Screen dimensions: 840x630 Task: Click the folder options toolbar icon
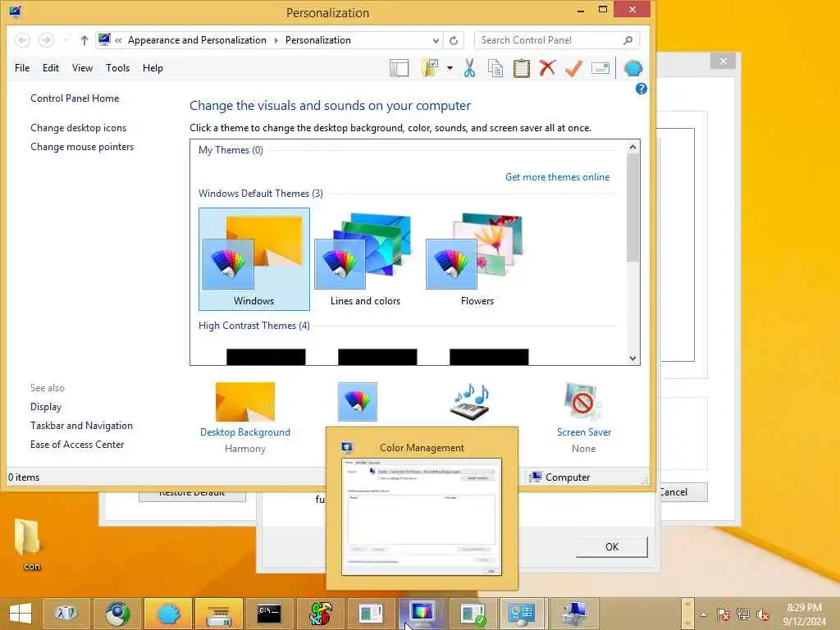point(430,68)
